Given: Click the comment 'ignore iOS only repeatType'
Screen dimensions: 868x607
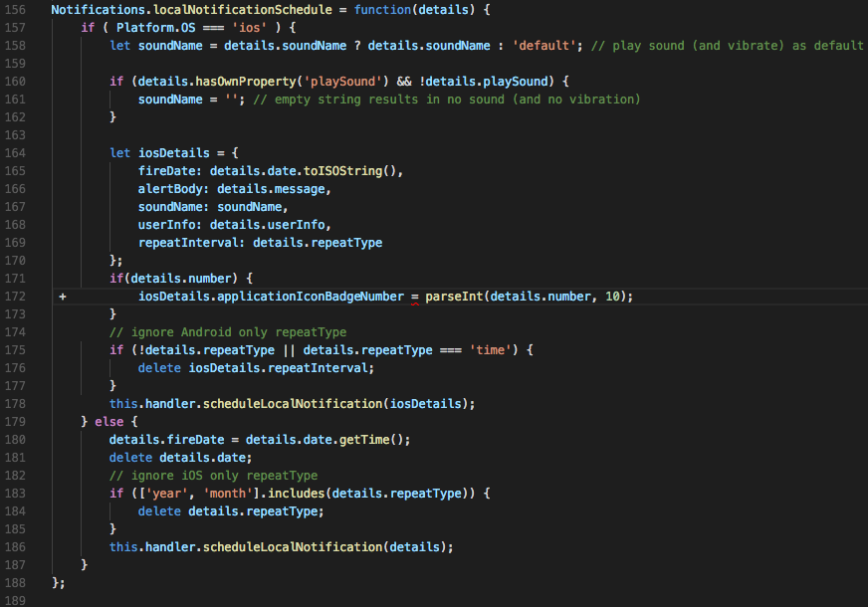Looking at the screenshot, I should 213,476.
